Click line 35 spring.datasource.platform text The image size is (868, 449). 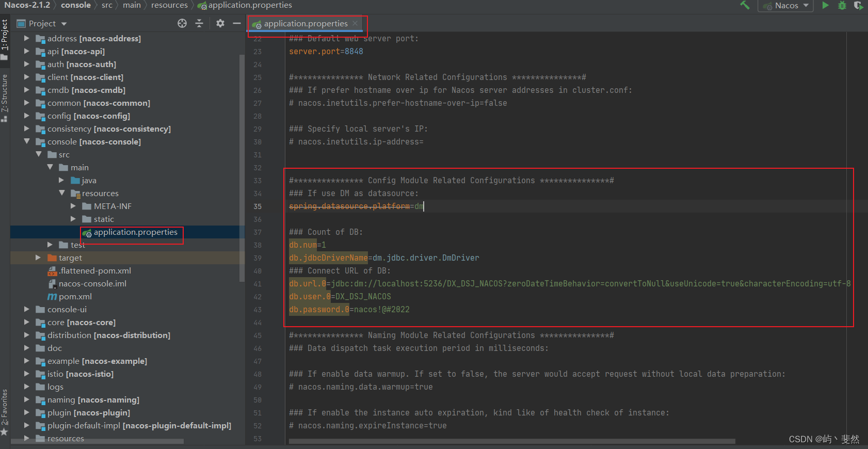349,206
